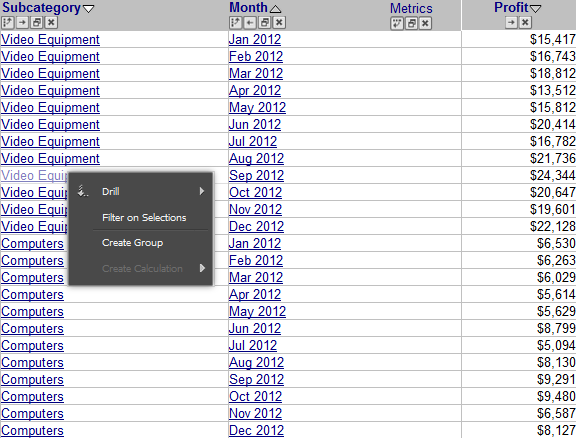
Task: Sort Profit using the descending triangle
Action: click(536, 9)
